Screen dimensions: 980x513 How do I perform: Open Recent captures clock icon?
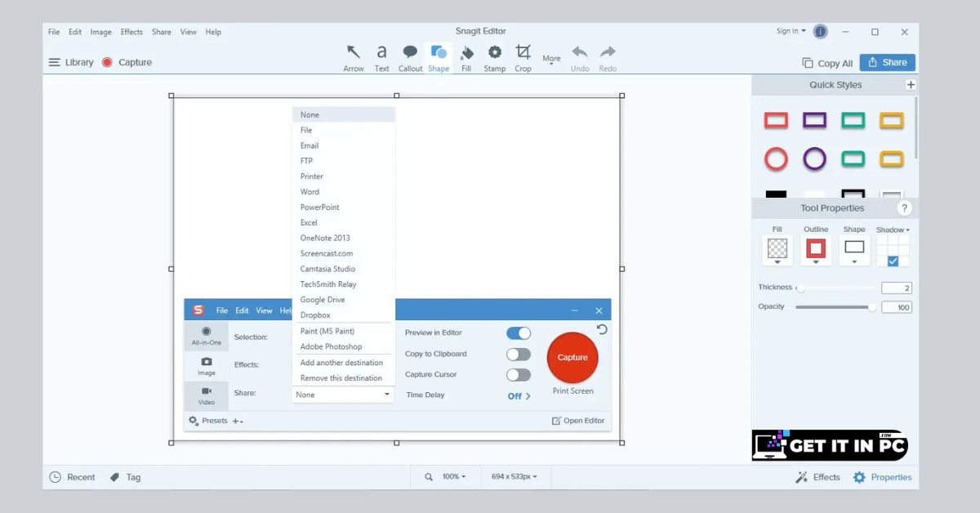55,477
